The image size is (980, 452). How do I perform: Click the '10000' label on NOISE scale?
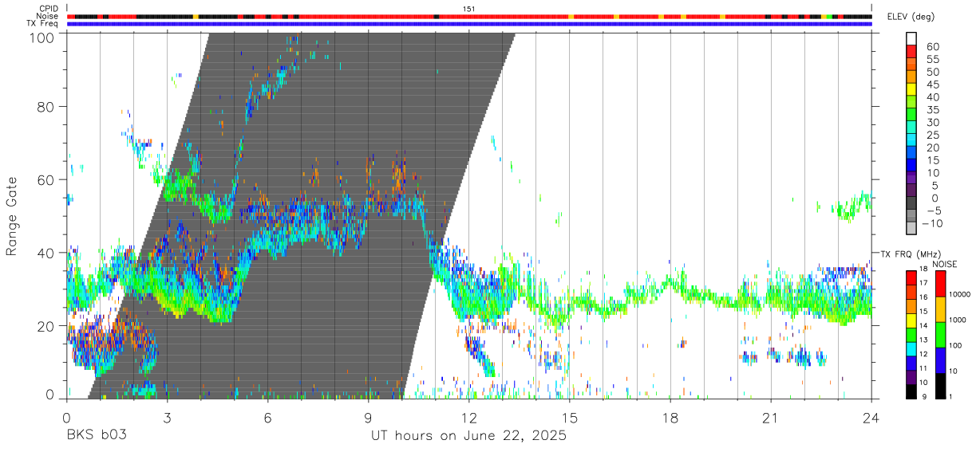[x=960, y=293]
